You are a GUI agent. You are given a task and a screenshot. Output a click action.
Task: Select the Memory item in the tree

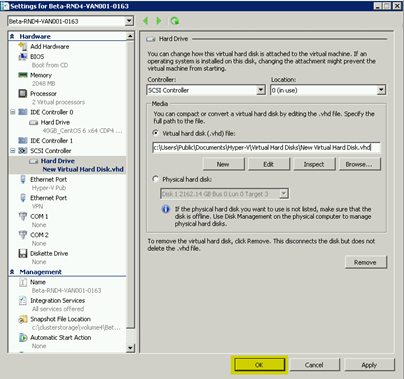(41, 75)
